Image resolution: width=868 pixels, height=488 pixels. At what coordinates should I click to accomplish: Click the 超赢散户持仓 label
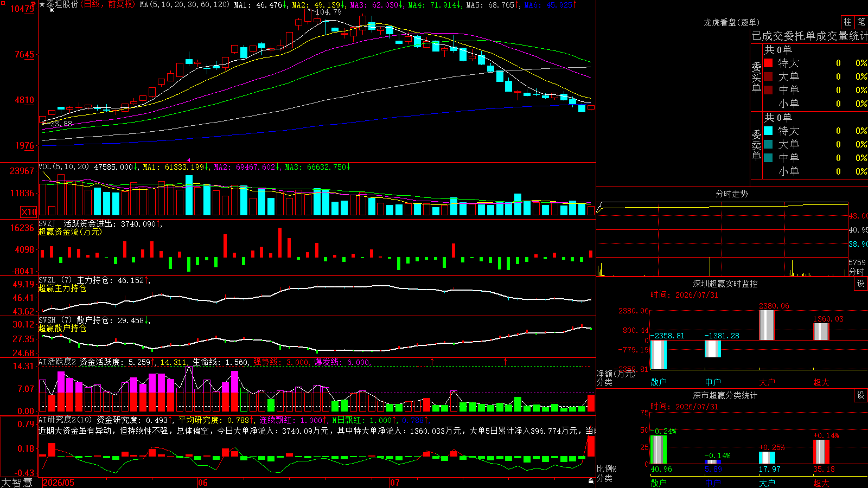pos(62,328)
